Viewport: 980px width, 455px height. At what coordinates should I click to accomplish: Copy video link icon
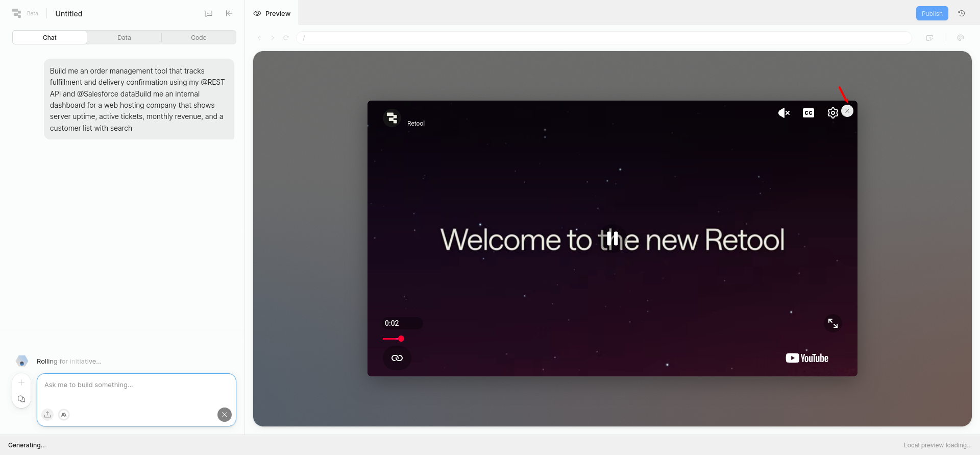coord(397,358)
